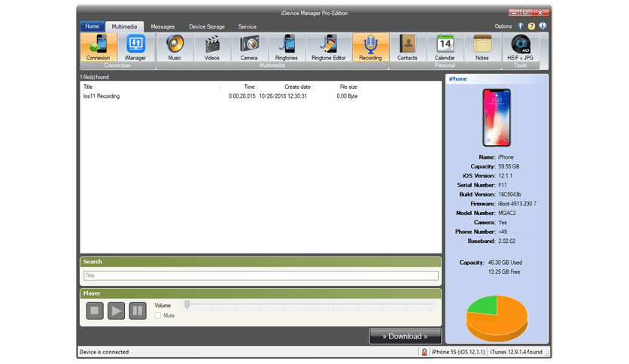Image resolution: width=629 pixels, height=364 pixels.
Task: Click the iPhone 5S (iOS 12.1.1) status entry
Action: click(458, 352)
